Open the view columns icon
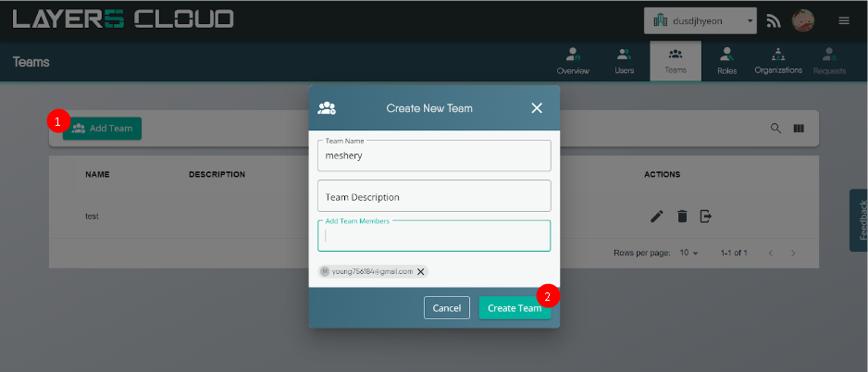Image resolution: width=868 pixels, height=372 pixels. coord(799,128)
